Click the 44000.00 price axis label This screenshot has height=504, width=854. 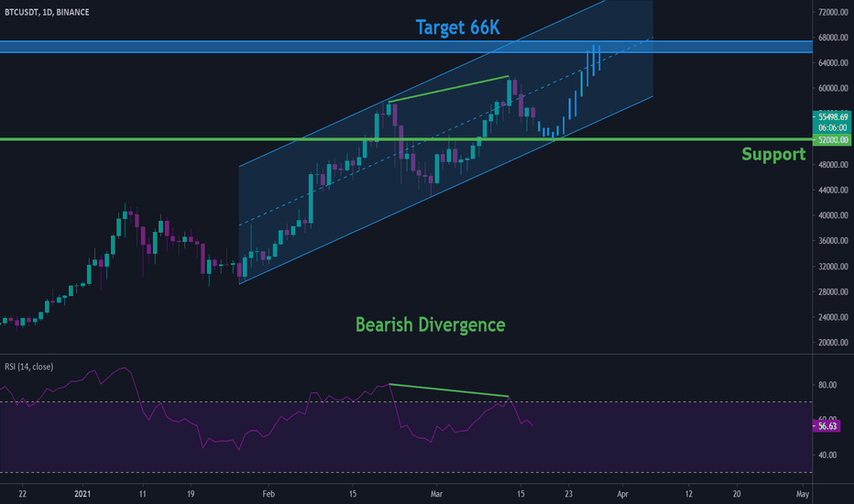(833, 191)
